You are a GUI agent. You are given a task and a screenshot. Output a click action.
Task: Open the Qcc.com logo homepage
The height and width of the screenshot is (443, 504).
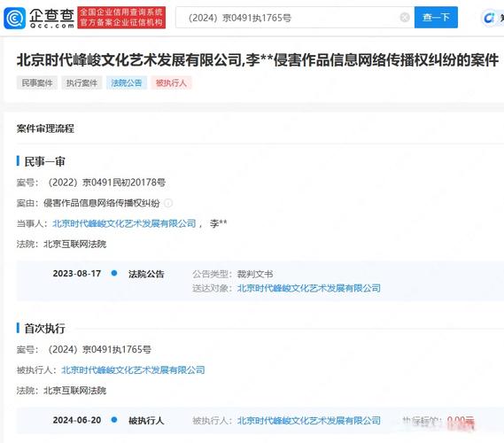click(39, 18)
